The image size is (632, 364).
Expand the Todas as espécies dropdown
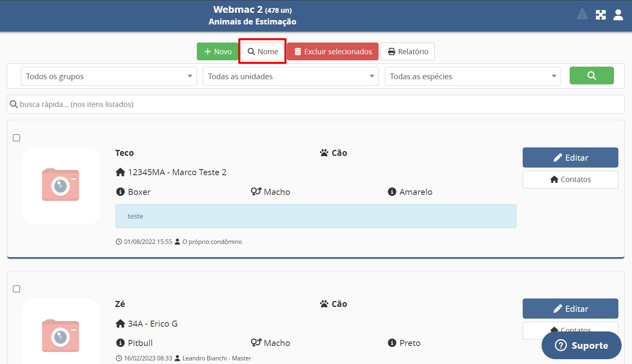(472, 76)
